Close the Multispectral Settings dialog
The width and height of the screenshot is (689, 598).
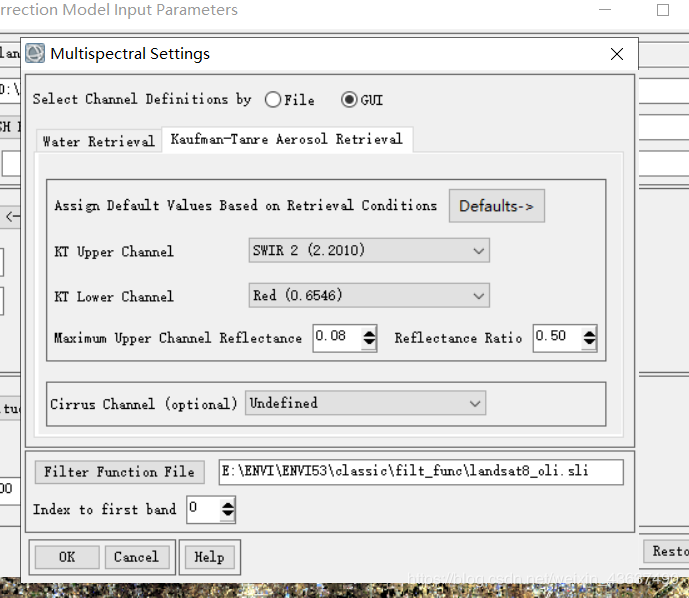616,53
